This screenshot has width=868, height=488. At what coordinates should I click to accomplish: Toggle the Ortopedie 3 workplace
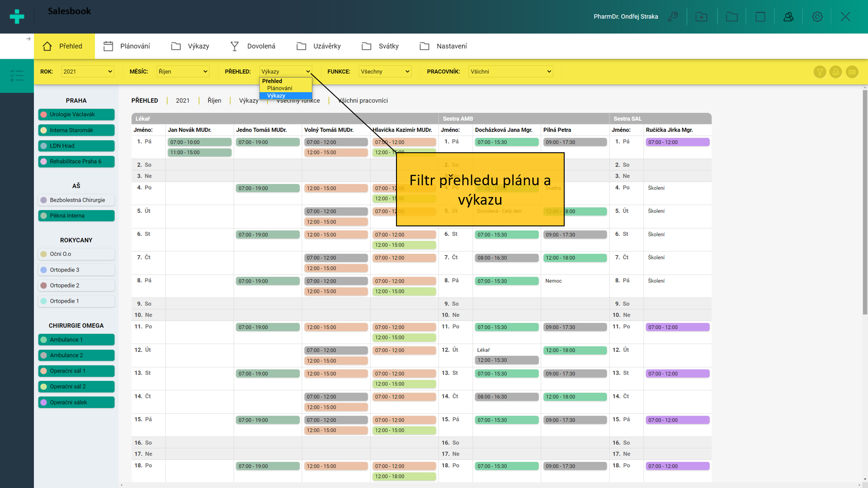click(x=76, y=270)
